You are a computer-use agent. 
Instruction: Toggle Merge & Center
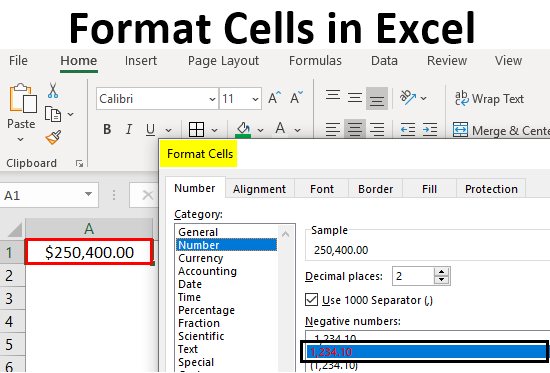coord(501,130)
